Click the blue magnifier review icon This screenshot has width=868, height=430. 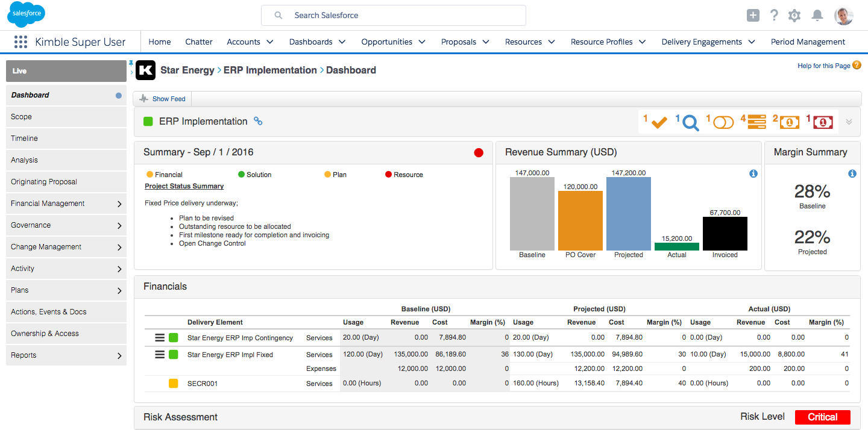click(690, 123)
